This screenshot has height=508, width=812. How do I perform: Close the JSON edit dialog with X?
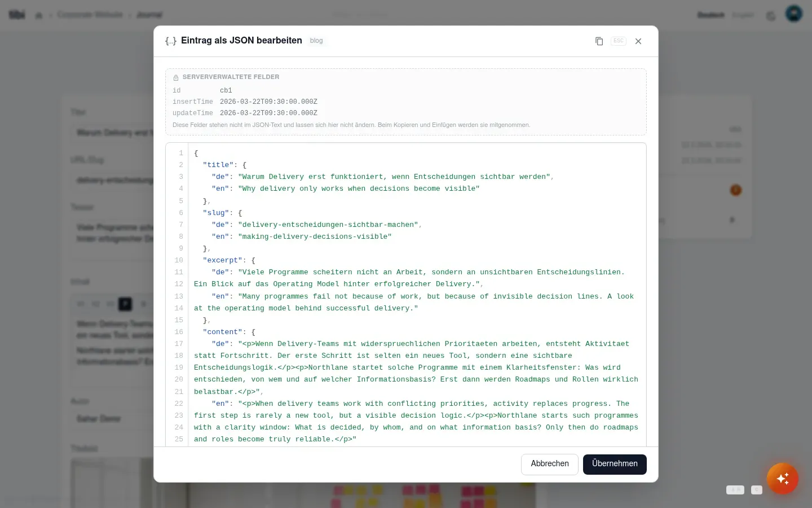tap(638, 41)
